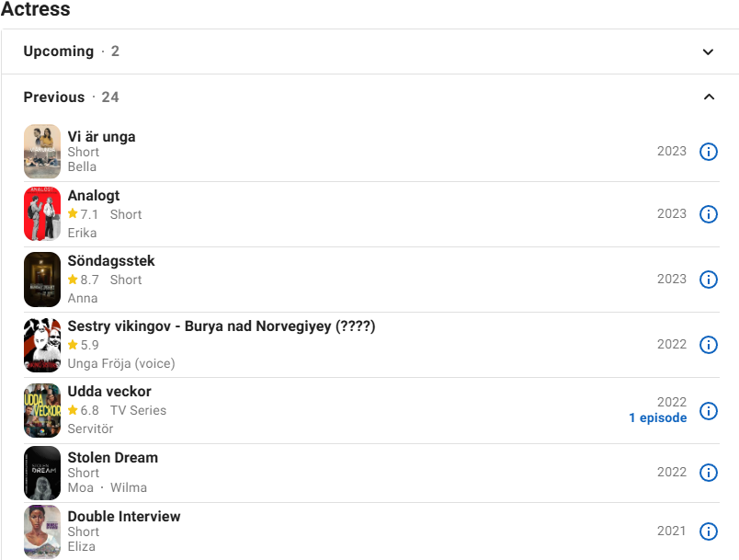Image resolution: width=739 pixels, height=560 pixels.
Task: Open Sestry vikingov - Burya nad Norvegiyey title
Action: (221, 326)
